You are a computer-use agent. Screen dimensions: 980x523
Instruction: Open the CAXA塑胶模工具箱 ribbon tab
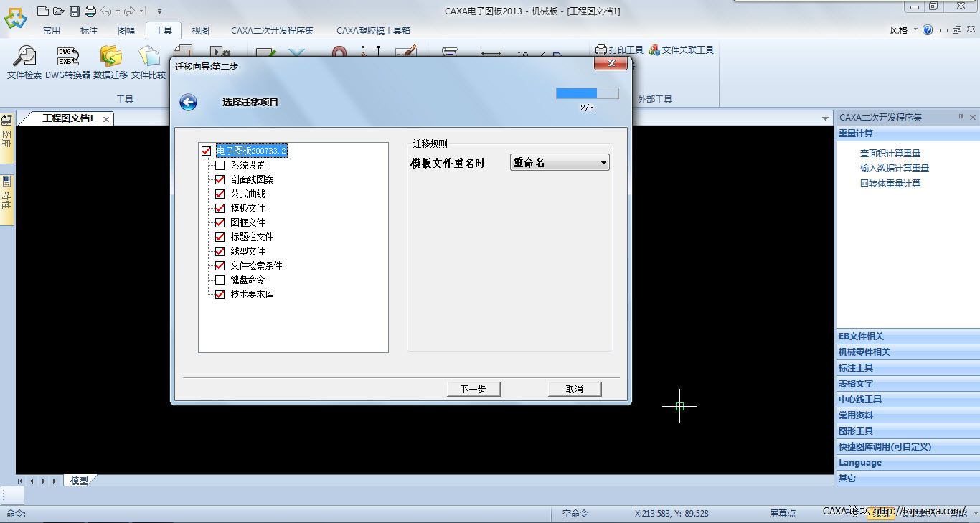(x=373, y=31)
